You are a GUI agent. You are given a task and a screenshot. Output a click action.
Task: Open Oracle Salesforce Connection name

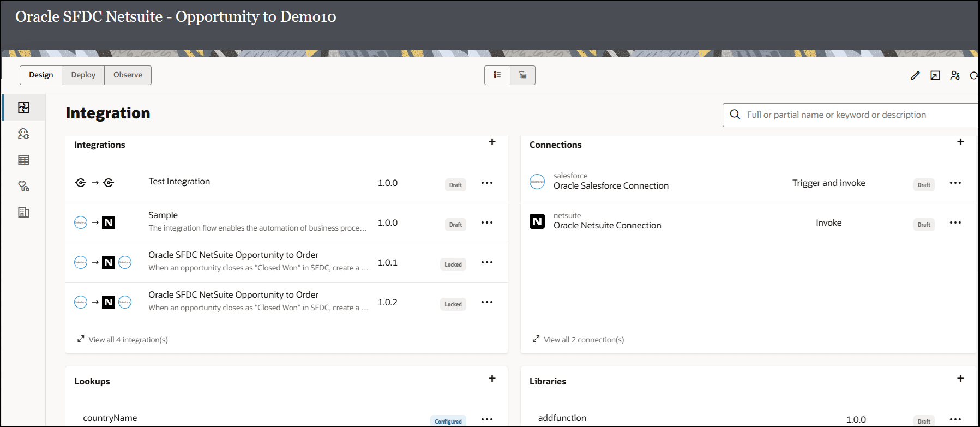[611, 186]
